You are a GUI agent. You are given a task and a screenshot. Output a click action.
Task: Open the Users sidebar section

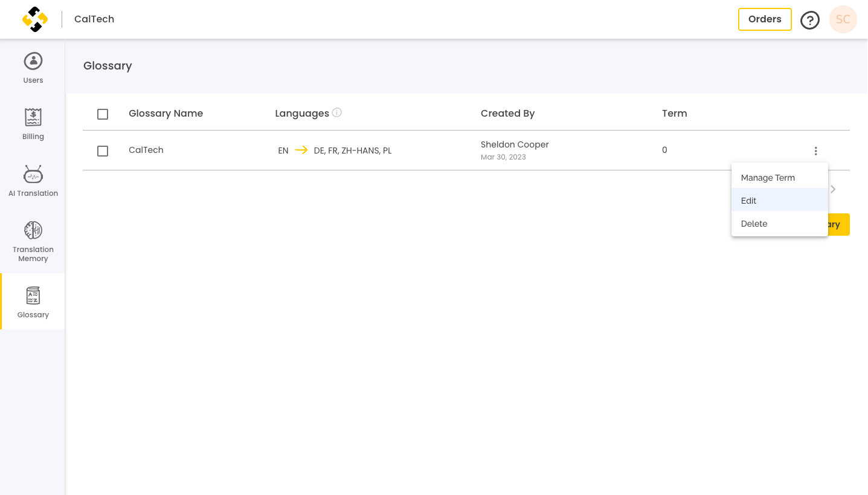(33, 68)
